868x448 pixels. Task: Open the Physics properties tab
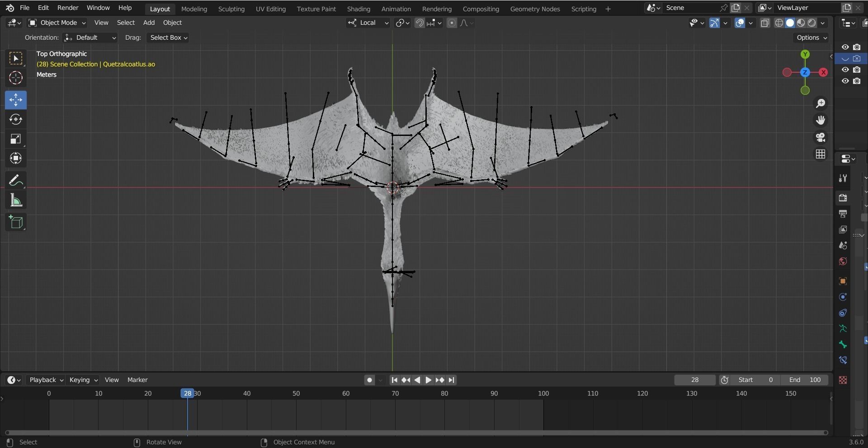click(843, 297)
